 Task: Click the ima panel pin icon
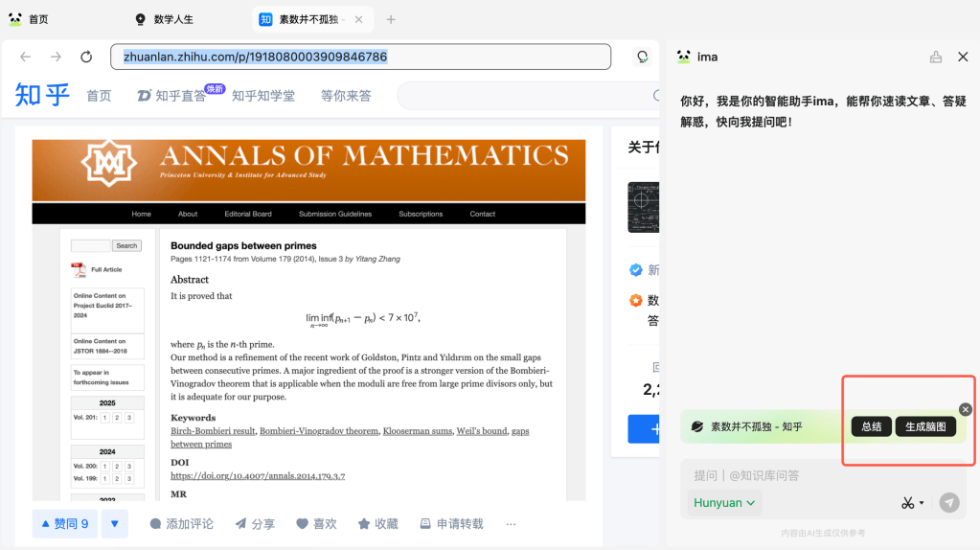pos(936,57)
